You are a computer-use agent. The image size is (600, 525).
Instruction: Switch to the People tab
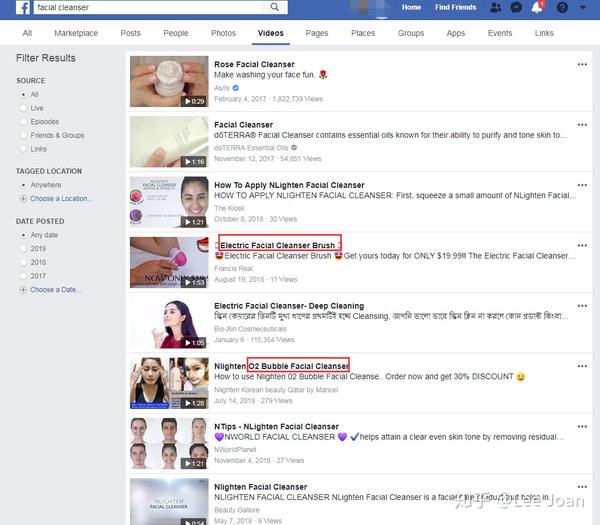(x=176, y=33)
